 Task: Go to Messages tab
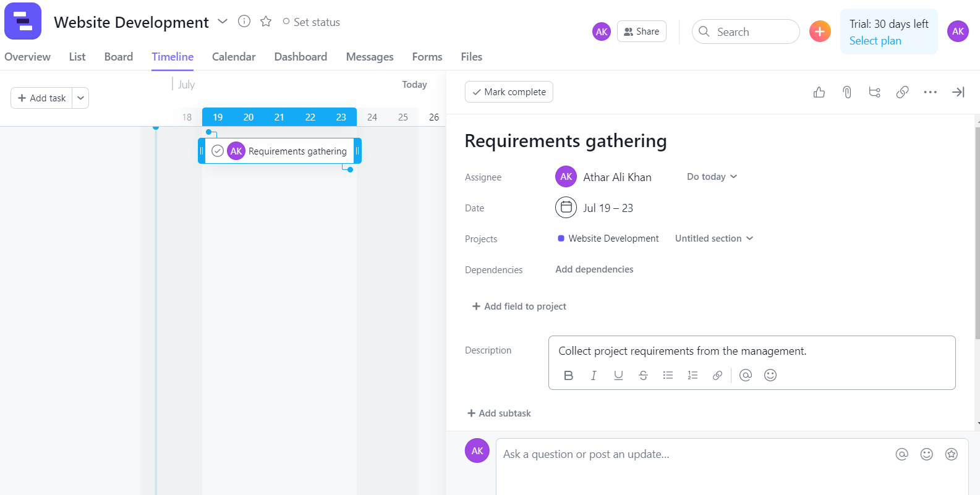(x=370, y=57)
